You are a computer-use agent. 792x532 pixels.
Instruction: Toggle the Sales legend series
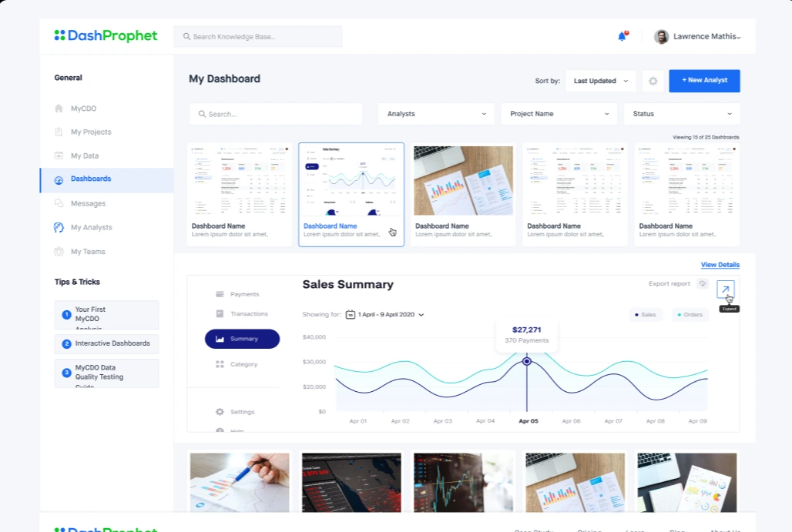(645, 315)
